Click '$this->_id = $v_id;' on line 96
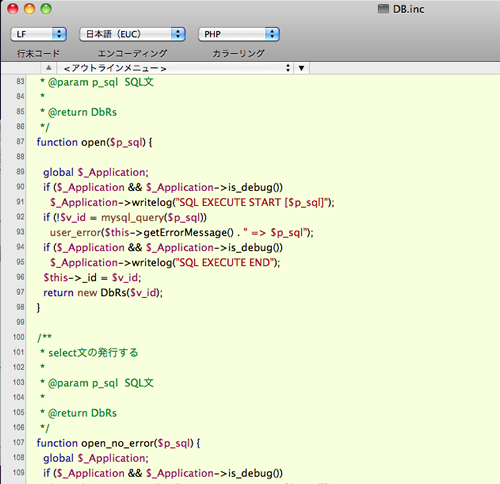Screen dimensions: 500x484 [x=92, y=278]
